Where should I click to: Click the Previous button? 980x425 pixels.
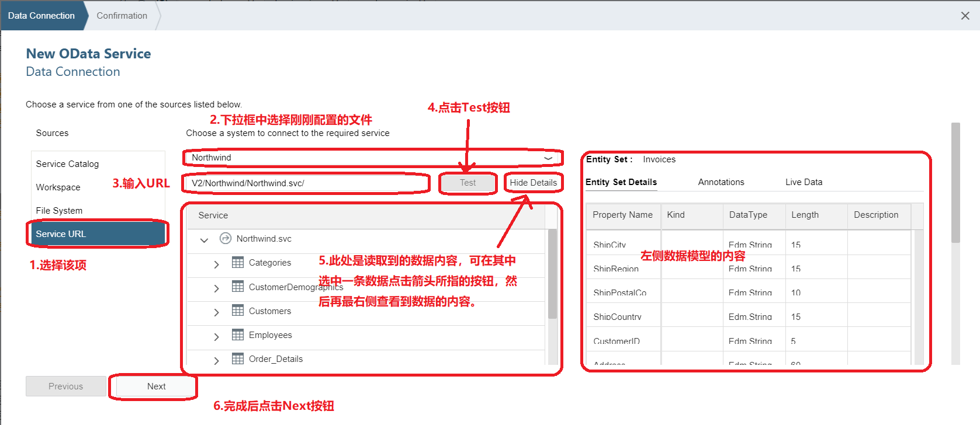(65, 386)
